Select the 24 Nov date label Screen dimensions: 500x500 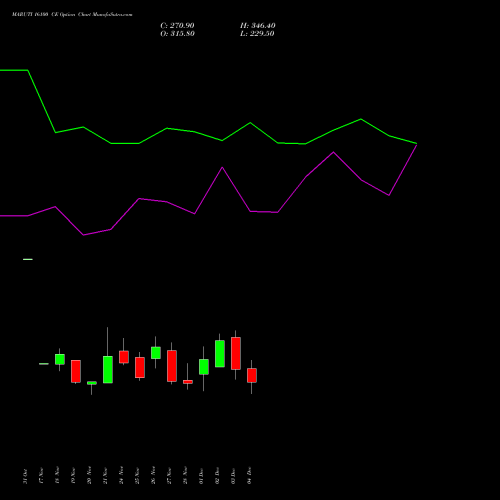[x=121, y=476]
